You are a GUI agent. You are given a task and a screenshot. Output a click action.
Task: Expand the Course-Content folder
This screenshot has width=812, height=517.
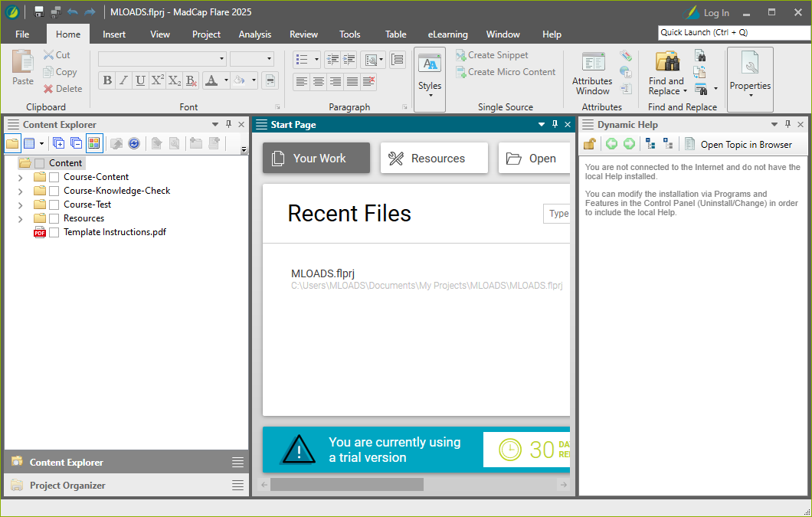[x=20, y=178]
